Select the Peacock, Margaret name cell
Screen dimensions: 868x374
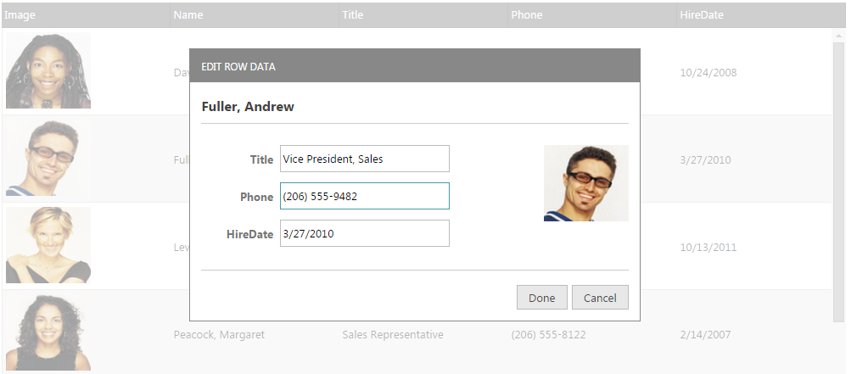coord(219,335)
